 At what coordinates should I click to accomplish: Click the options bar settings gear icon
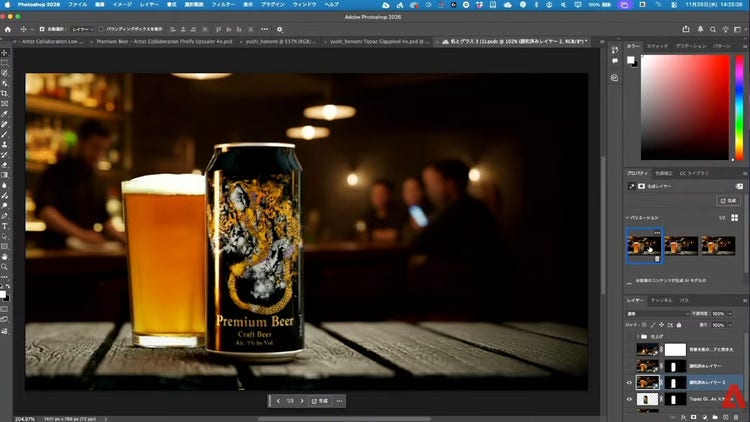(280, 29)
